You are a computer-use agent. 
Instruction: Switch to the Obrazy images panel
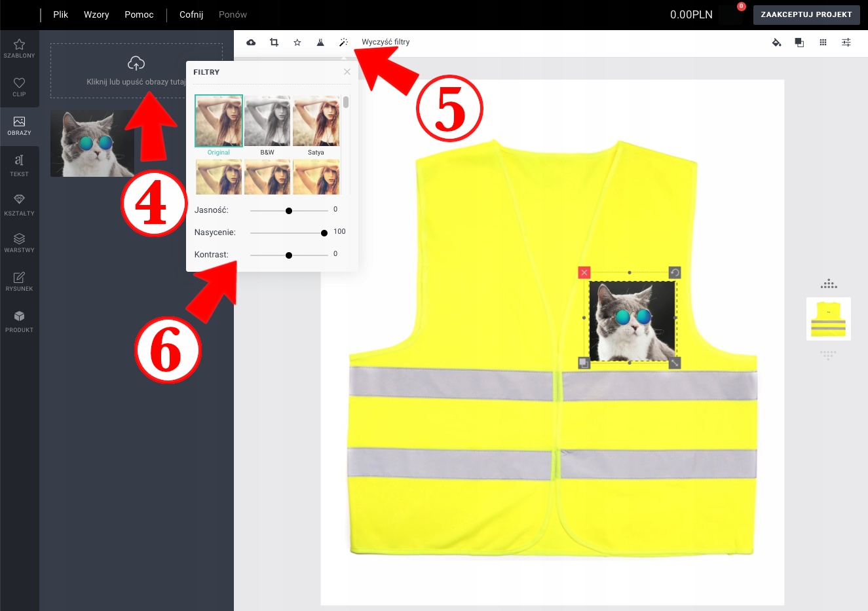point(19,125)
